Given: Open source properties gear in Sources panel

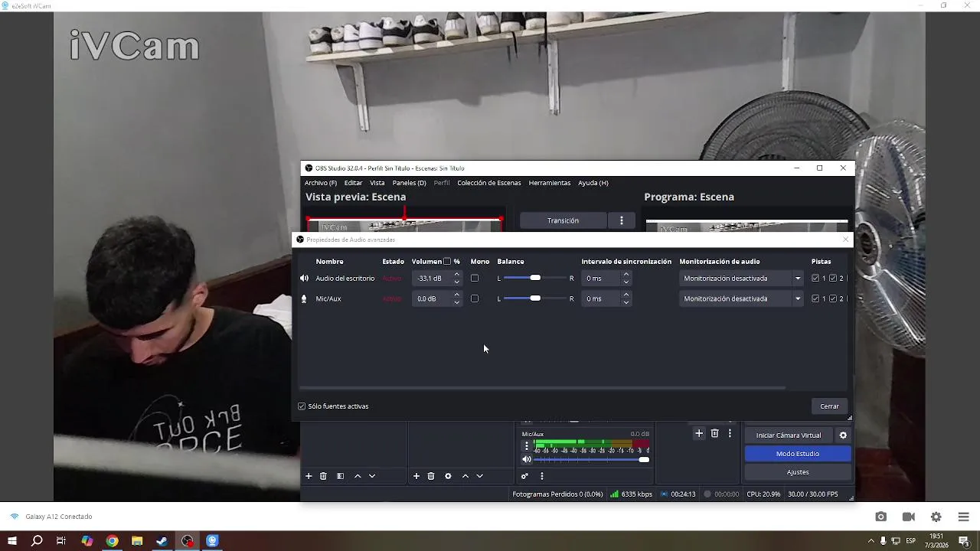Looking at the screenshot, I should [448, 476].
